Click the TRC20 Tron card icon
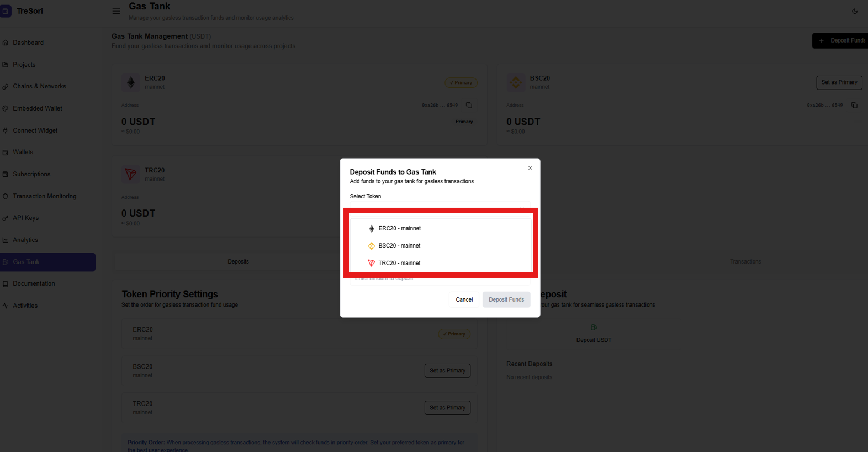Screen dimensions: 868x452 (x=131, y=175)
